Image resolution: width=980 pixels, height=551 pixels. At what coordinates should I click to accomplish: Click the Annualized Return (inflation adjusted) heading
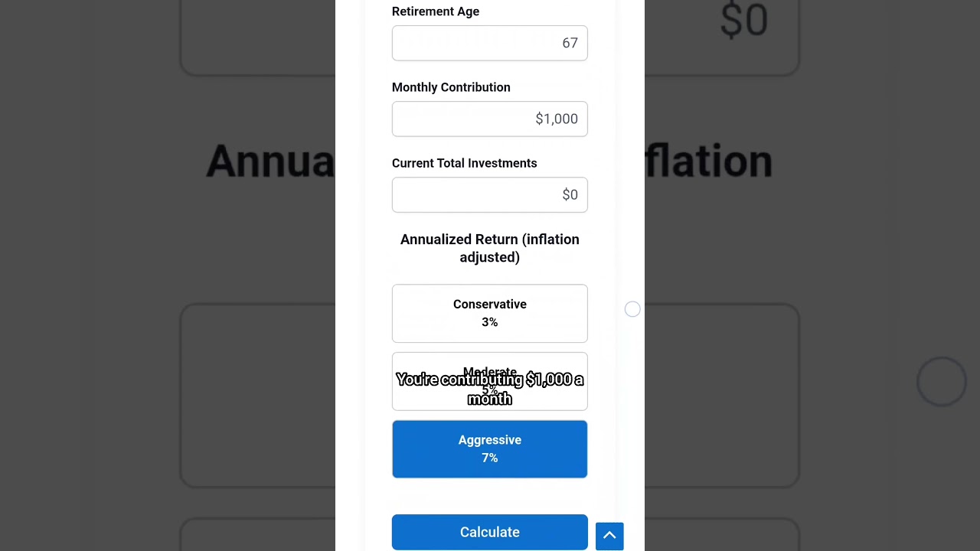click(489, 248)
